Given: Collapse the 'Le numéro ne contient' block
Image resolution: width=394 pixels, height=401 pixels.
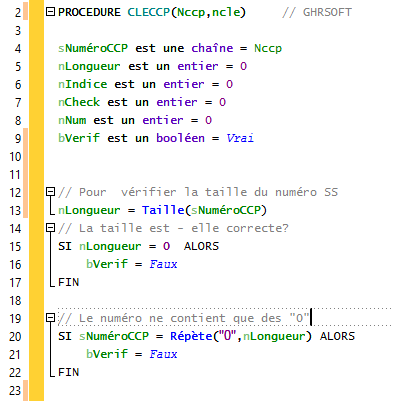Looking at the screenshot, I should [50, 318].
